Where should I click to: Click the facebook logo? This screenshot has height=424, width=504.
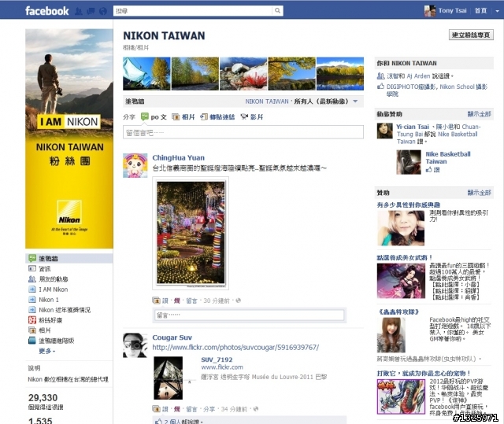point(47,11)
